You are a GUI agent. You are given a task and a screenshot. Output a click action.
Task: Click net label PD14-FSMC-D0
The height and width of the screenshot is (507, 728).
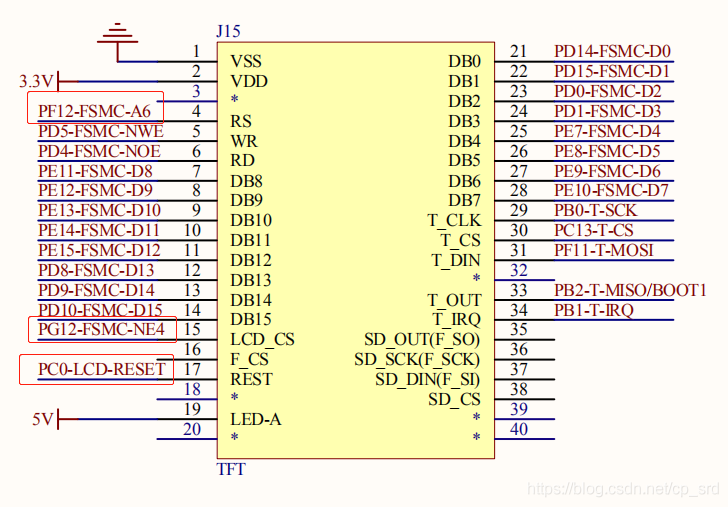(x=612, y=51)
